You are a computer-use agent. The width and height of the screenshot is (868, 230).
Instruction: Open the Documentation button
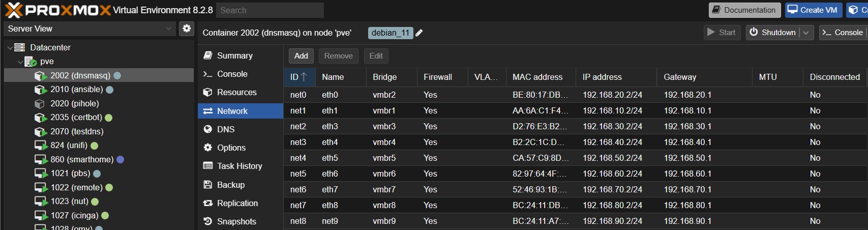click(x=744, y=10)
